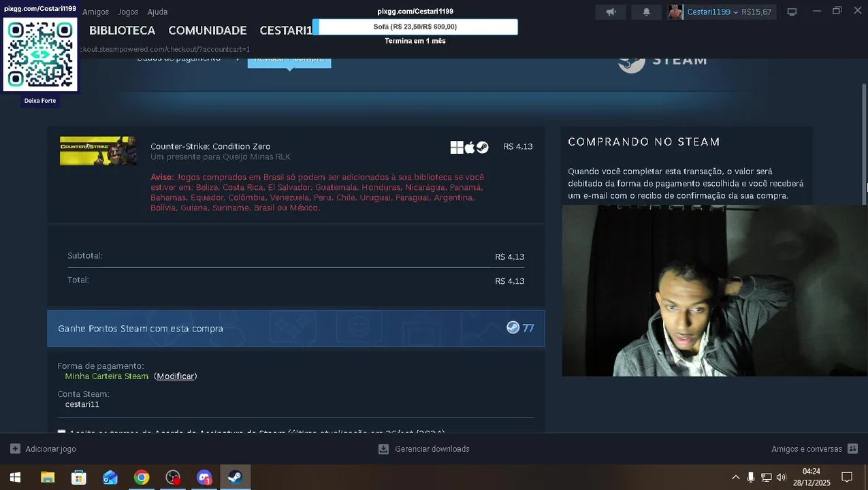Click the volume speaker tray icon
The height and width of the screenshot is (490, 868).
coord(781,477)
